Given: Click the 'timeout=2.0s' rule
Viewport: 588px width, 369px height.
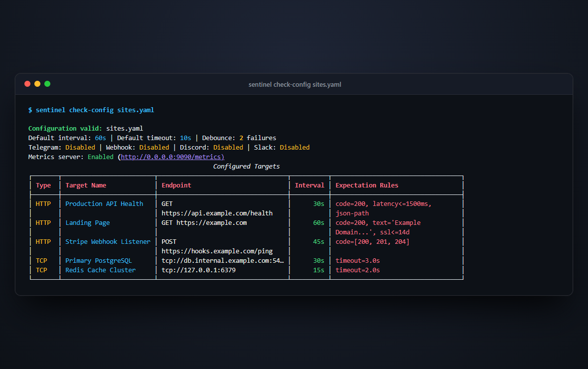Looking at the screenshot, I should (x=358, y=270).
